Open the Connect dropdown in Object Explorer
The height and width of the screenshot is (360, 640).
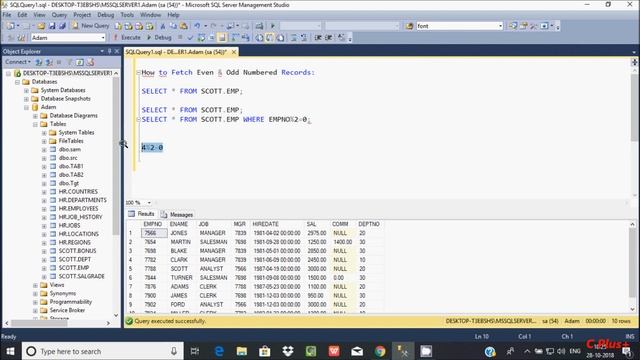pyautogui.click(x=18, y=62)
